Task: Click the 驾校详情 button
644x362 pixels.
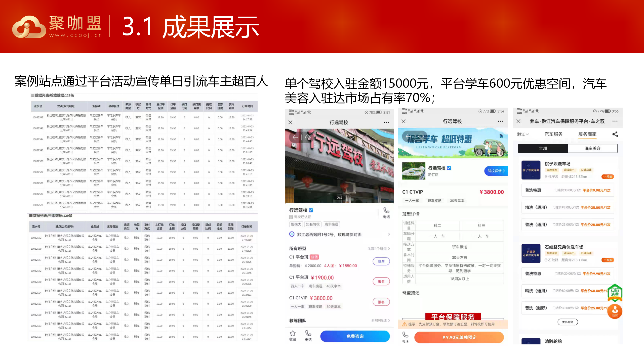Action: coord(496,171)
